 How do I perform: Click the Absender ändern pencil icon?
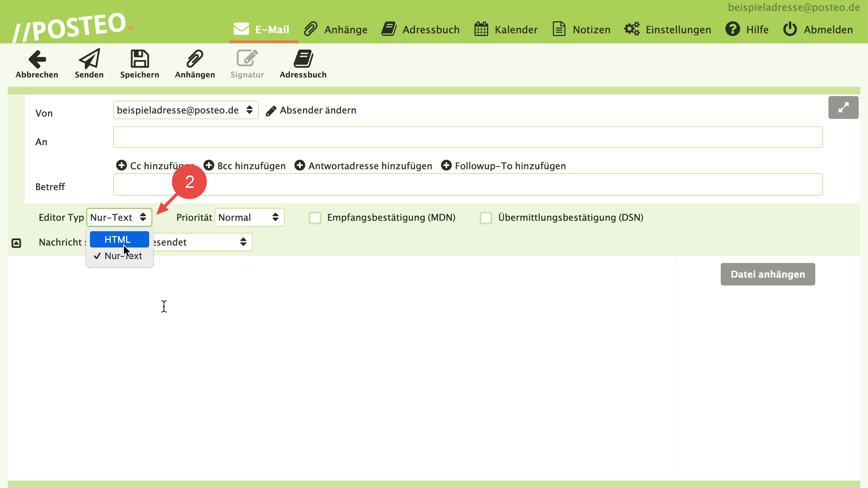(271, 111)
